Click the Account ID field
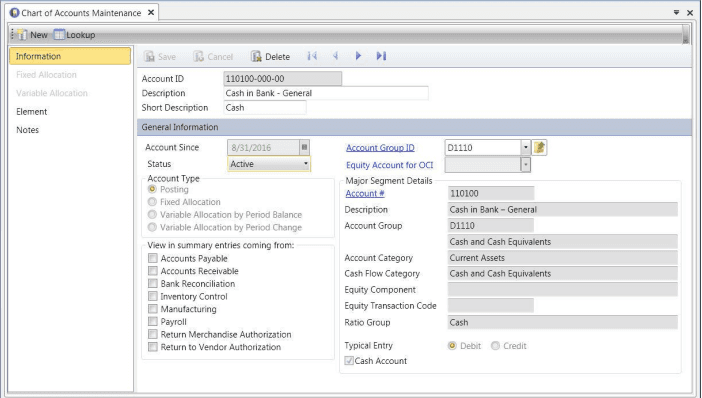This screenshot has height=398, width=702. point(283,79)
